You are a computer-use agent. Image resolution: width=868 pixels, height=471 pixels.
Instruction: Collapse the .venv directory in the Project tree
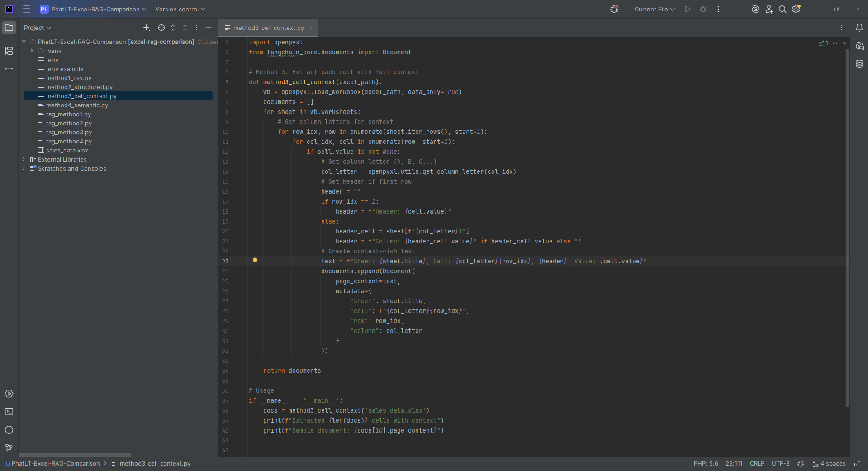coord(32,51)
